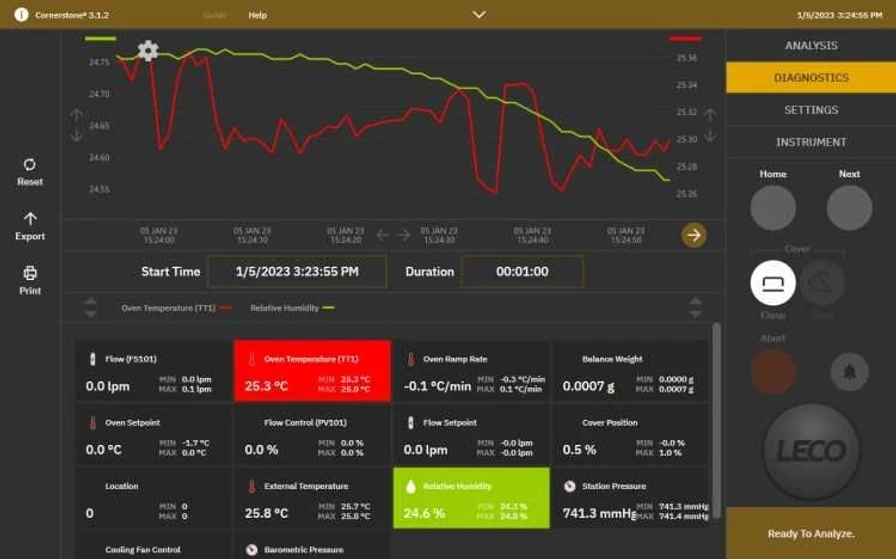Jump to latest data with yellow arrow button
Viewport: 896px width, 559px height.
coord(694,235)
